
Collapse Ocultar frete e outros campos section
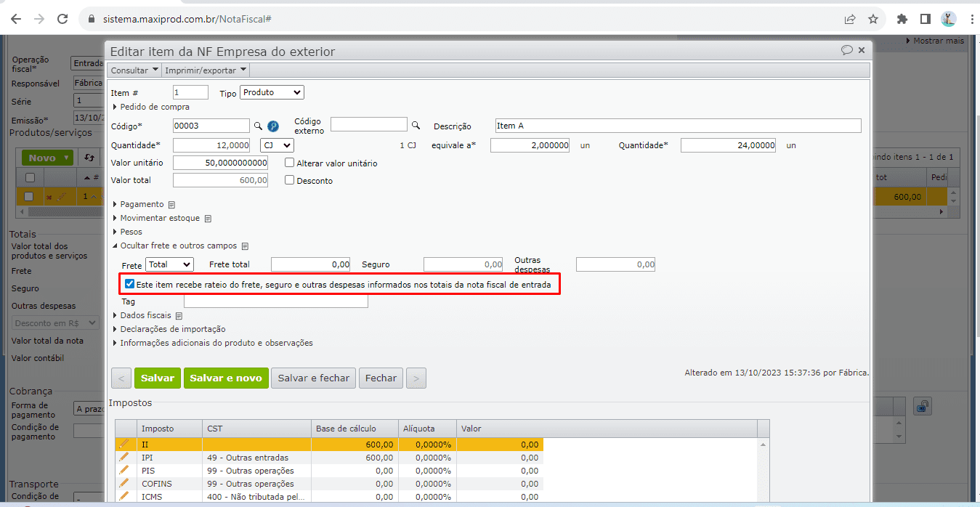coord(174,246)
